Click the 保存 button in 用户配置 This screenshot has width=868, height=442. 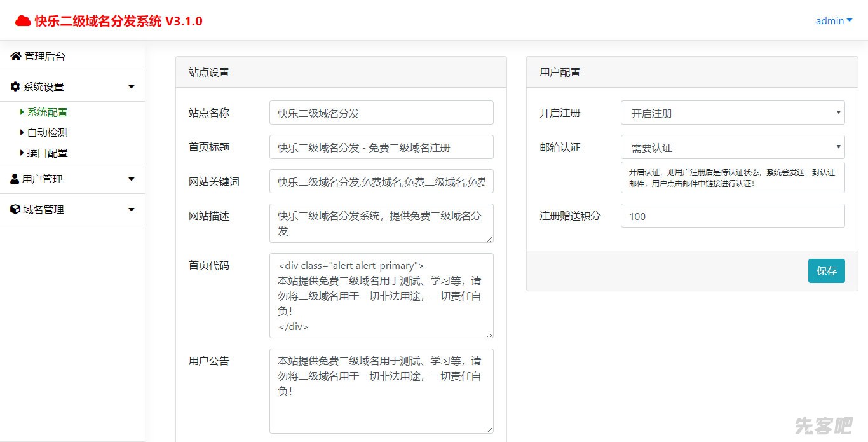point(826,271)
